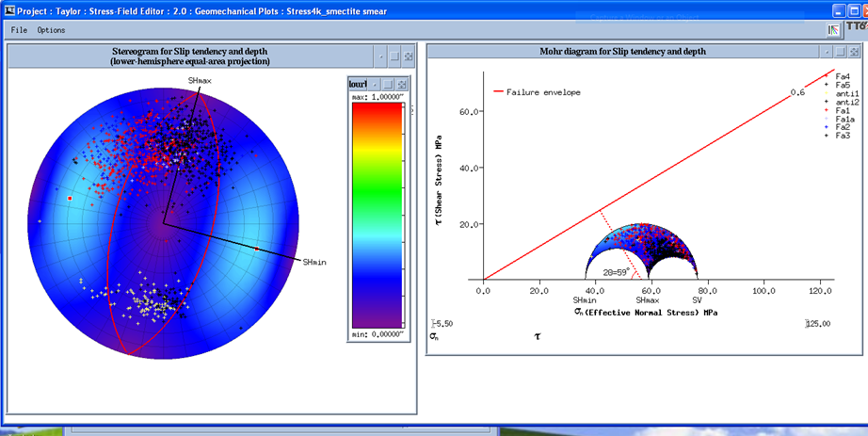Click the Stereogram panel's arrows icon

pos(409,56)
